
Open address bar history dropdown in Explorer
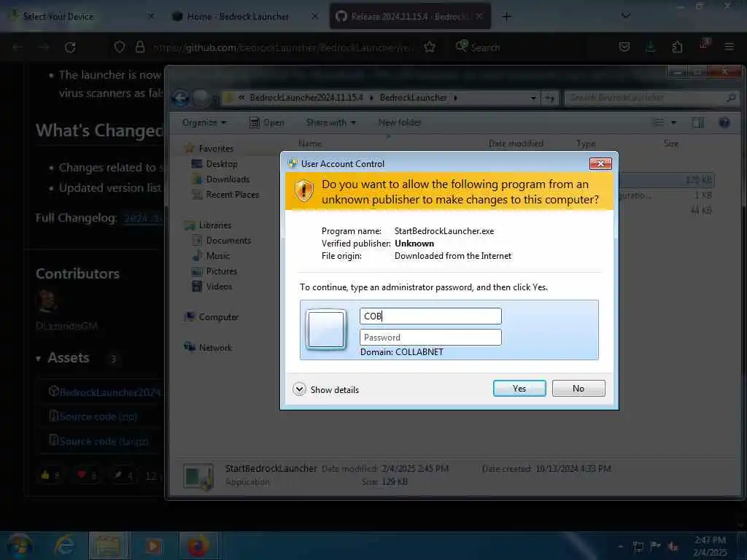533,98
